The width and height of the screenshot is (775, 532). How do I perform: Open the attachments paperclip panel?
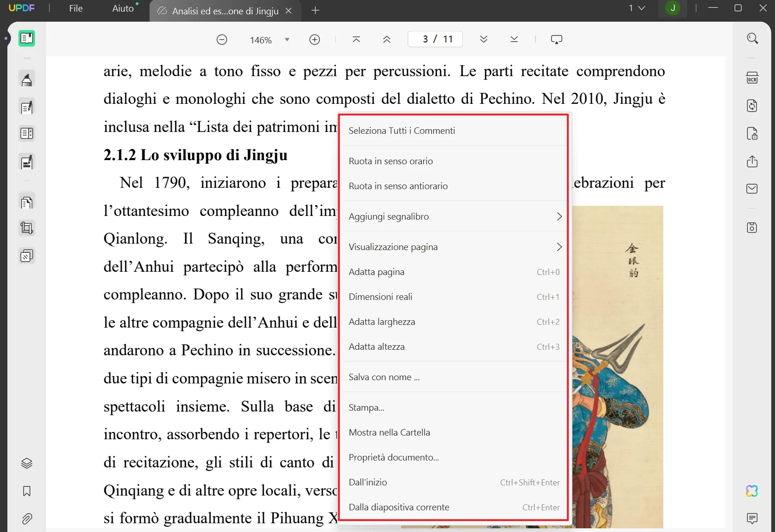(26, 519)
